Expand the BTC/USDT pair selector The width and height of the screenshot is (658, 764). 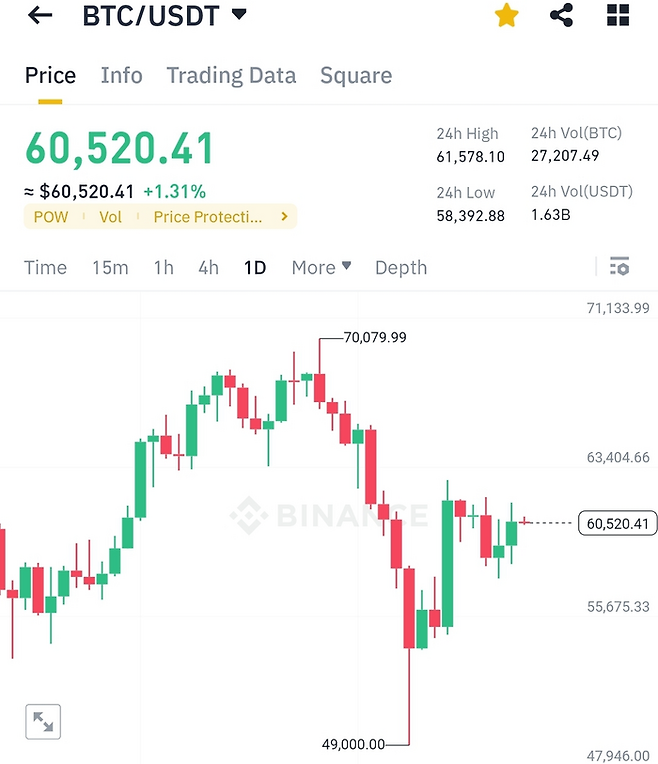tap(238, 15)
